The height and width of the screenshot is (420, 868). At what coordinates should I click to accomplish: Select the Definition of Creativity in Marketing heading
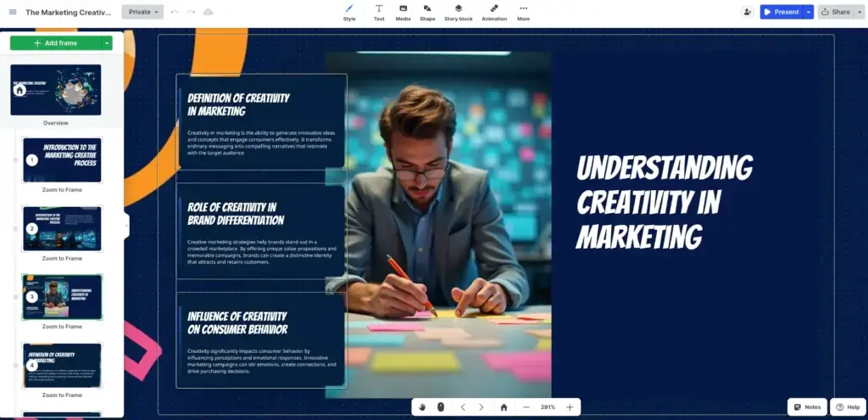pos(238,104)
